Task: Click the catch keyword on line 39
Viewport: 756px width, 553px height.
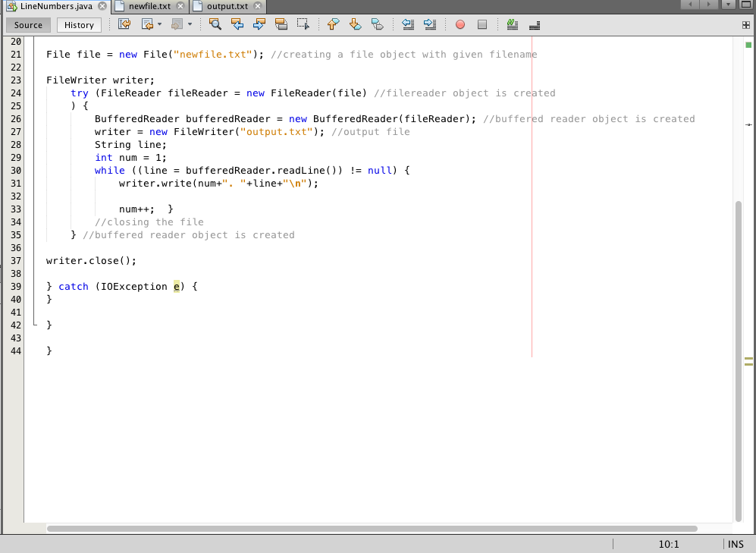Action: pos(74,287)
